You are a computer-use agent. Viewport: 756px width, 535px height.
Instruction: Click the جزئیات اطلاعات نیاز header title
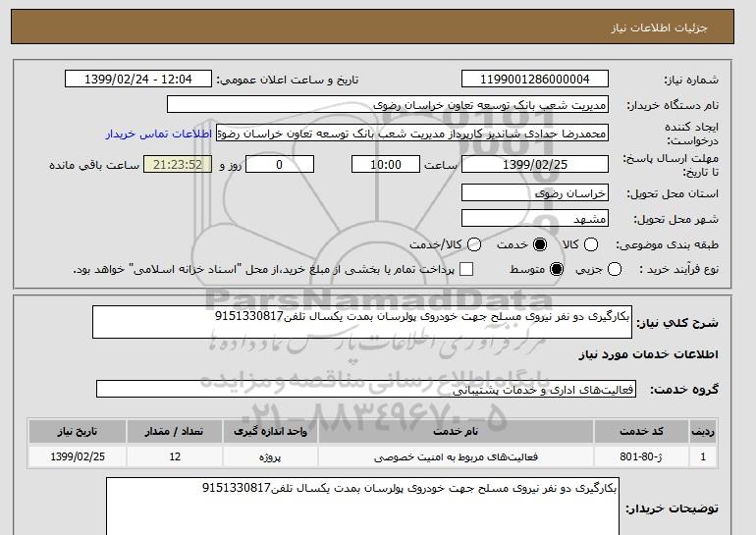tap(659, 27)
